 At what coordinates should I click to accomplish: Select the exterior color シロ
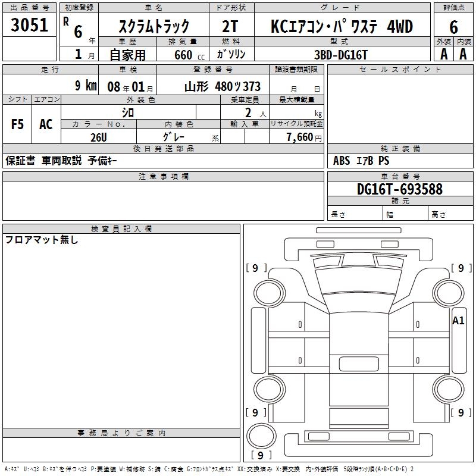[x=128, y=112]
